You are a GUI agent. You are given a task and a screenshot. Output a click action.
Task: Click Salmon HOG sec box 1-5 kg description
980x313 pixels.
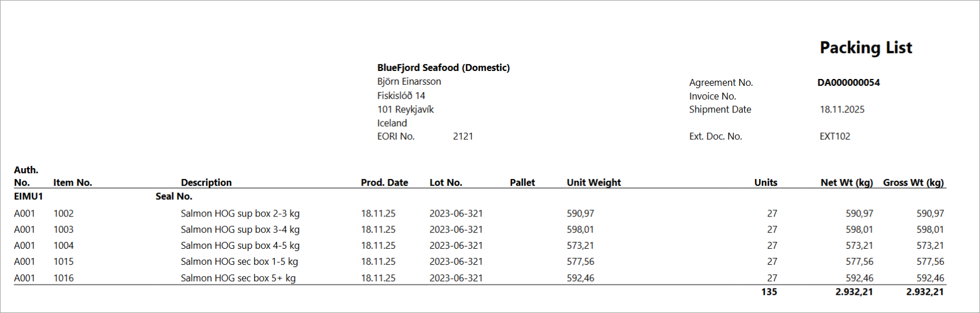pyautogui.click(x=239, y=261)
